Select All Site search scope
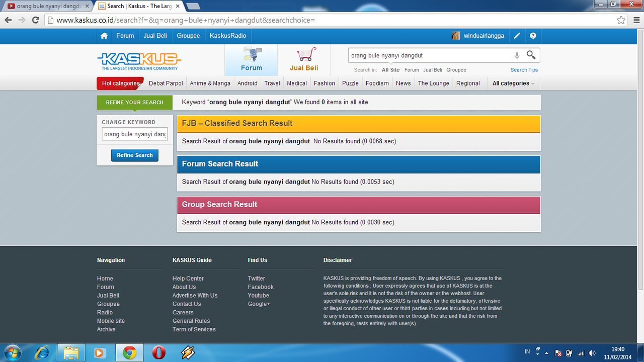644x362 pixels. [390, 70]
